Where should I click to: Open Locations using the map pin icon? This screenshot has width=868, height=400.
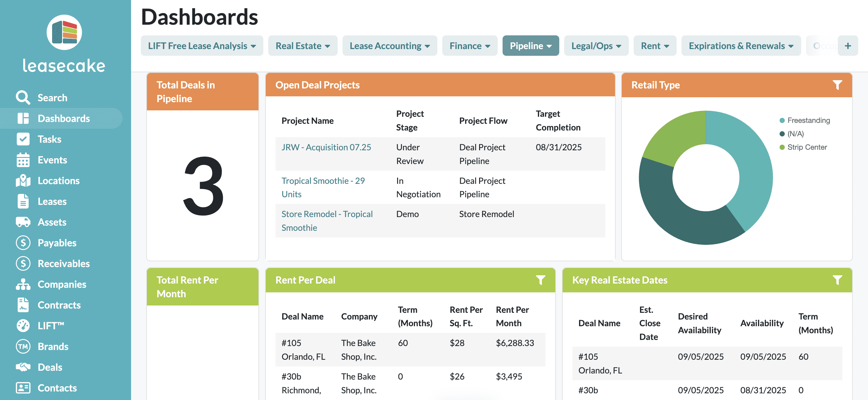(x=23, y=180)
